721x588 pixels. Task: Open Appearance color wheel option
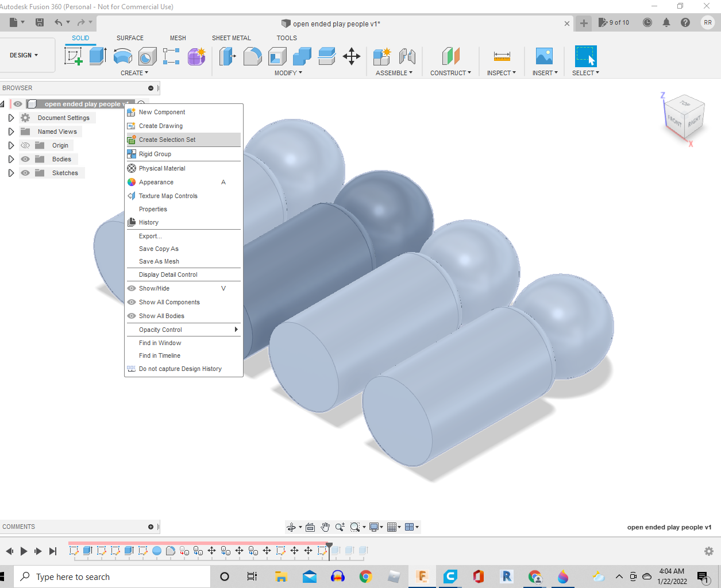pos(156,182)
